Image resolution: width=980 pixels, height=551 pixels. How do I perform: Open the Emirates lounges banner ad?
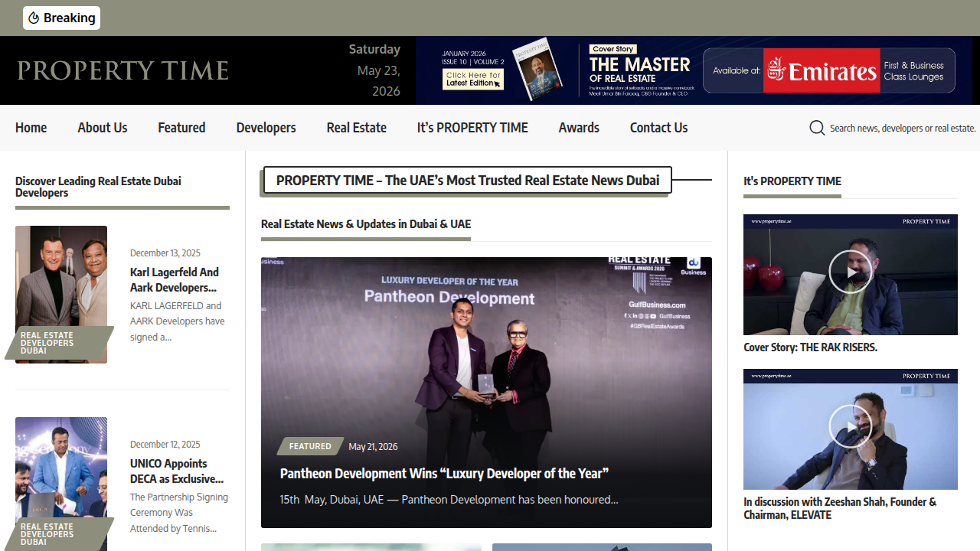click(x=829, y=70)
